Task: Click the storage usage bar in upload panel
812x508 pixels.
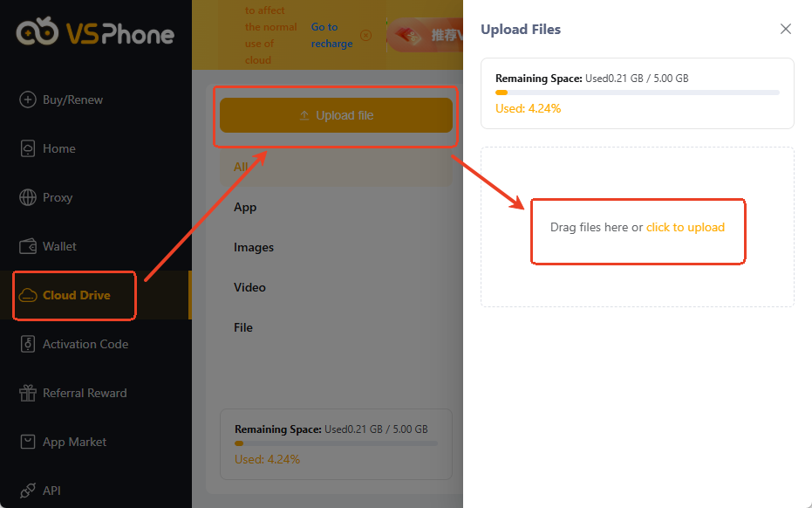Action: coord(637,93)
